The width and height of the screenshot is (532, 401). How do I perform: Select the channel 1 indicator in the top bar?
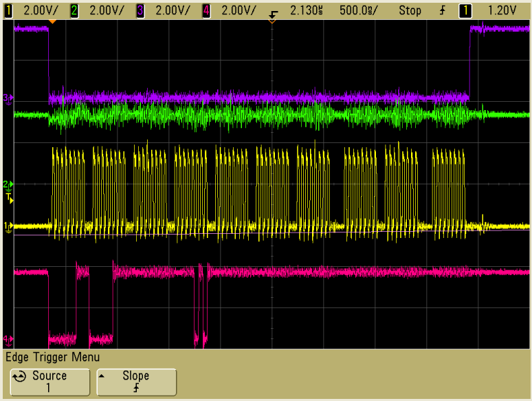[x=8, y=11]
